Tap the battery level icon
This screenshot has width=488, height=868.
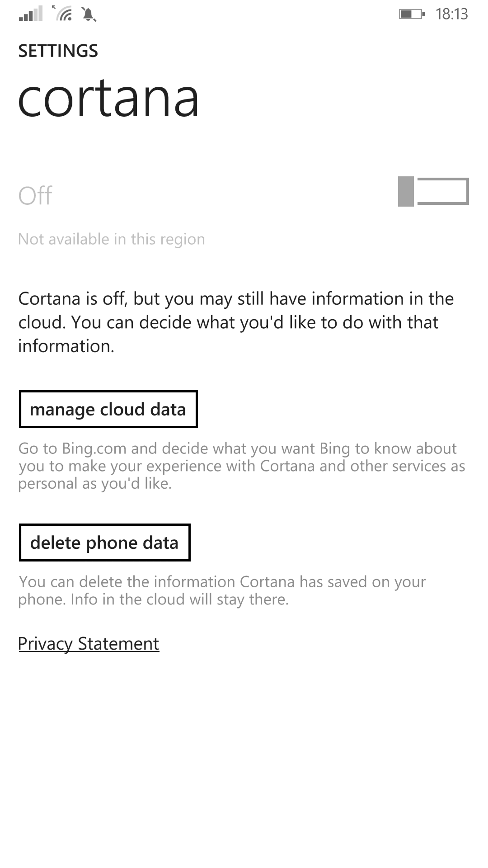pyautogui.click(x=412, y=14)
